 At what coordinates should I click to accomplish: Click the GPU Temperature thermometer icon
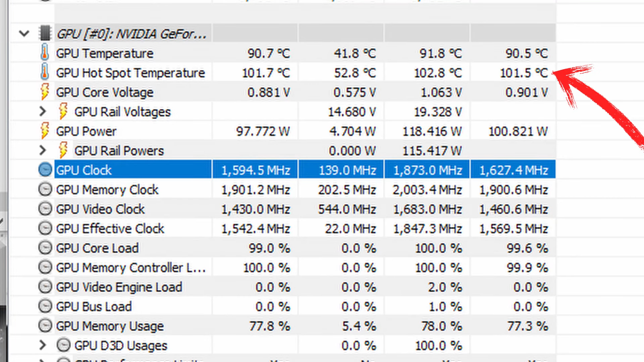[x=45, y=53]
